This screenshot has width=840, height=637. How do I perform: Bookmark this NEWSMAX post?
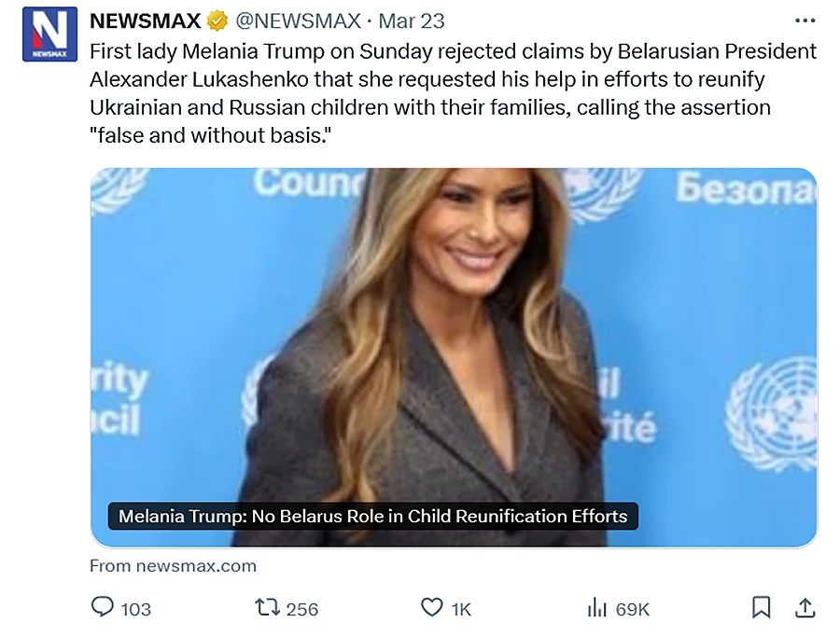[x=762, y=608]
